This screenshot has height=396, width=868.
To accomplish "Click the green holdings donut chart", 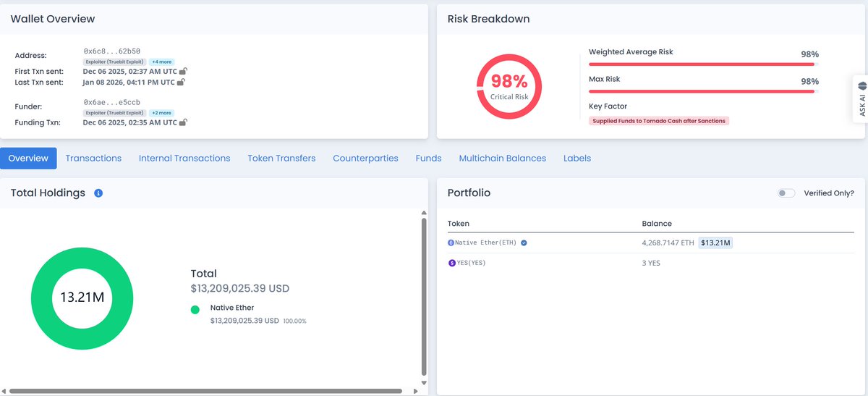I will tap(82, 298).
